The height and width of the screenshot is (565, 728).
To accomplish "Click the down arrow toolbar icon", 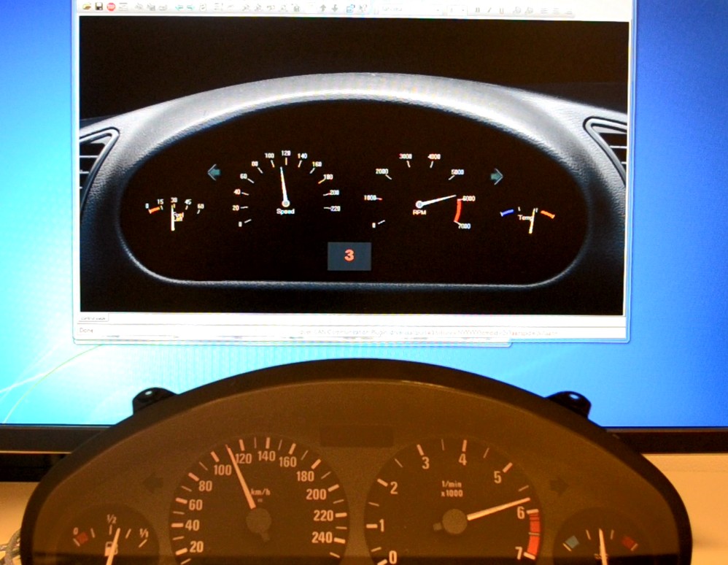I will coord(334,8).
